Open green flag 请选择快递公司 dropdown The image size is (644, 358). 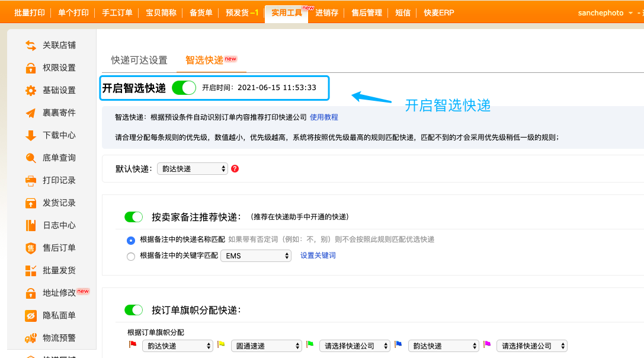[355, 346]
